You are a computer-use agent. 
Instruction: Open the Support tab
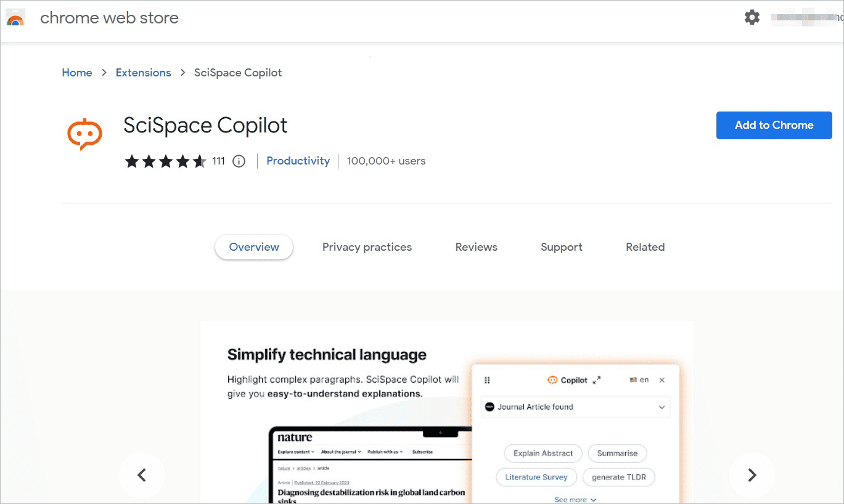coord(562,247)
